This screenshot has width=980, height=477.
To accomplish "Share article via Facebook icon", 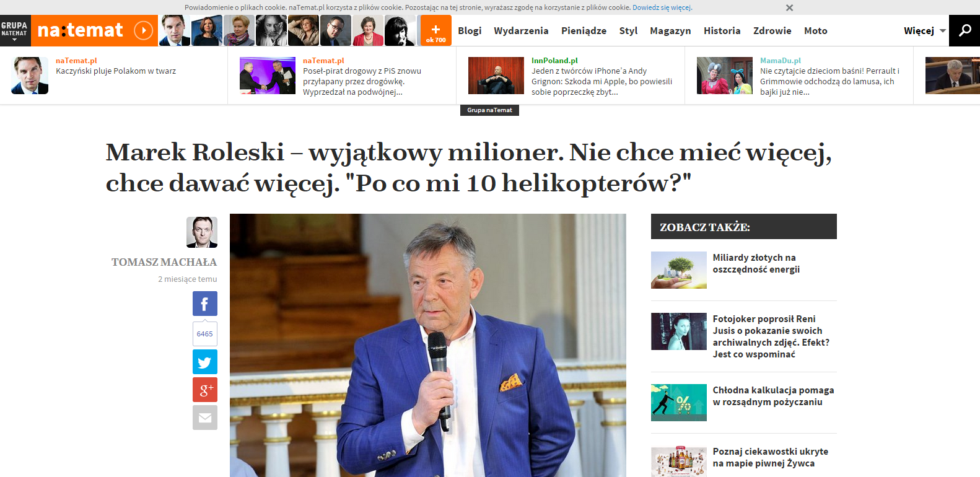I will click(x=205, y=304).
